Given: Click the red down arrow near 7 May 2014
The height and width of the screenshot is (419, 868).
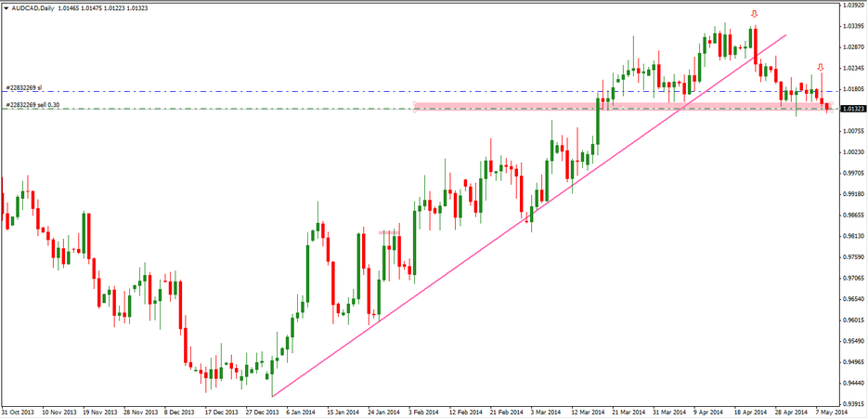Looking at the screenshot, I should [x=821, y=68].
